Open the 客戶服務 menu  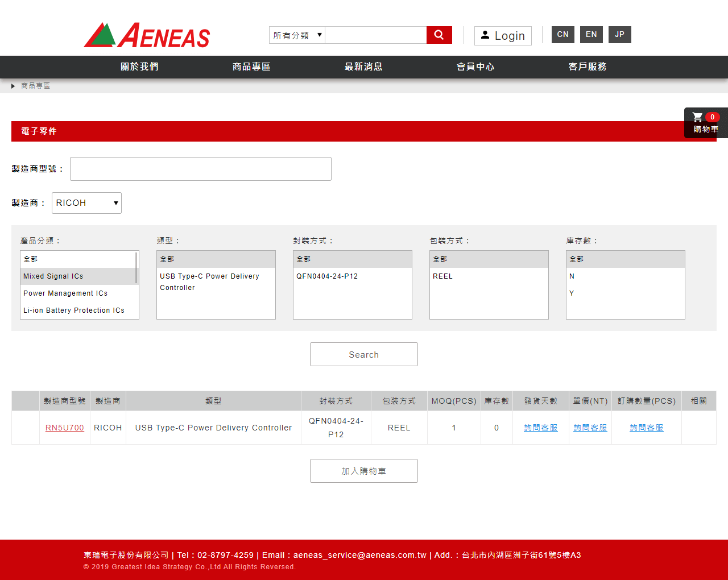588,67
